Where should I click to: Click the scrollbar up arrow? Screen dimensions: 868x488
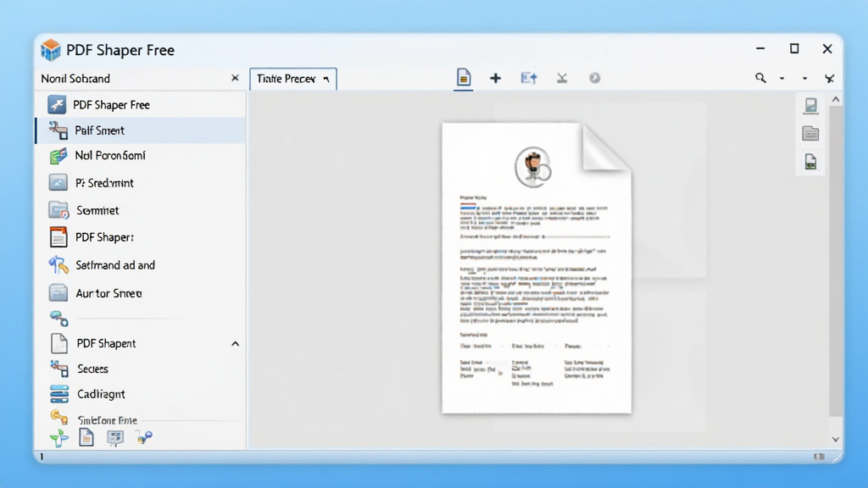coord(836,100)
